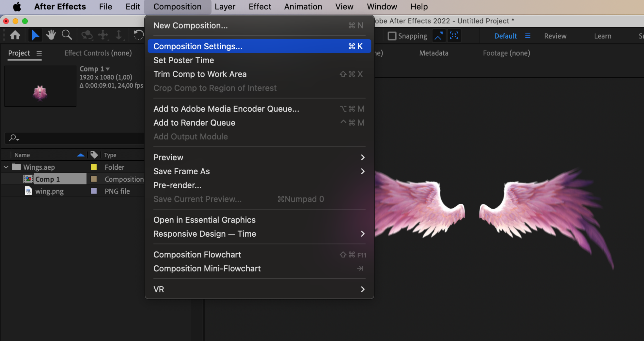Select the Orbit camera tool
The height and width of the screenshot is (341, 644).
(x=87, y=35)
